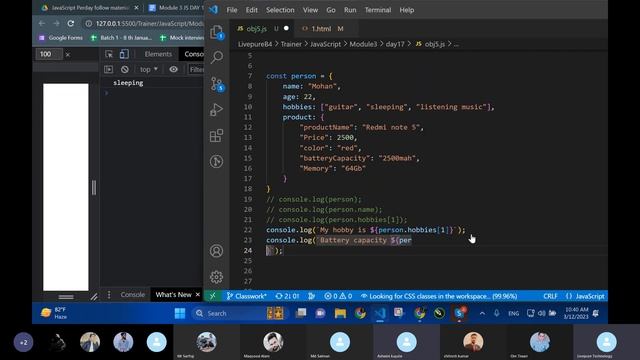The height and width of the screenshot is (360, 640).
Task: Click the reload button in Chrome
Action: point(71,23)
